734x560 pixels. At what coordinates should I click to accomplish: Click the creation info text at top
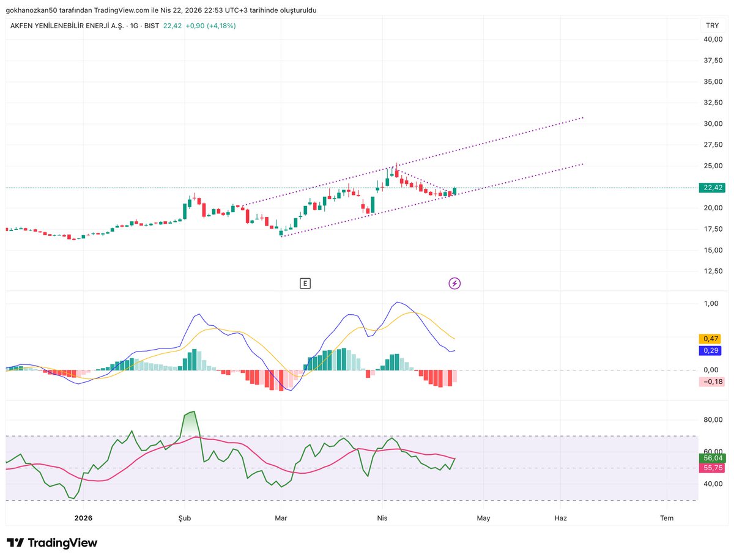[x=161, y=10]
